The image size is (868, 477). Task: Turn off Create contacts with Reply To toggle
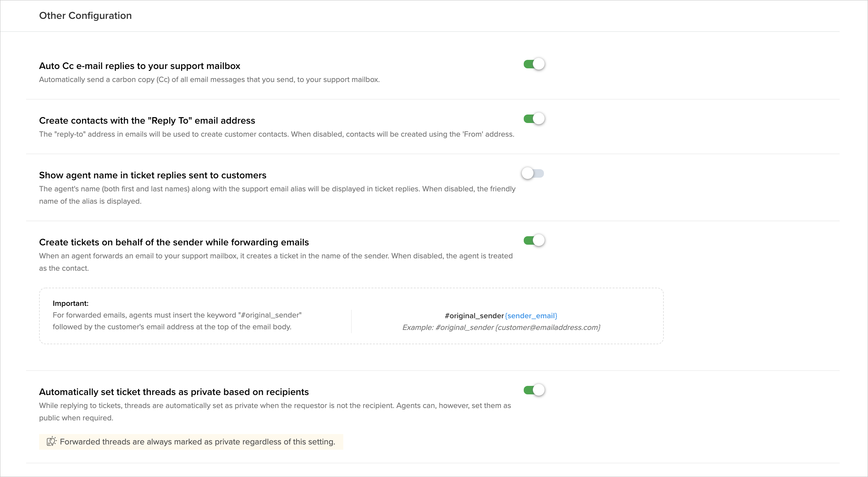[534, 119]
